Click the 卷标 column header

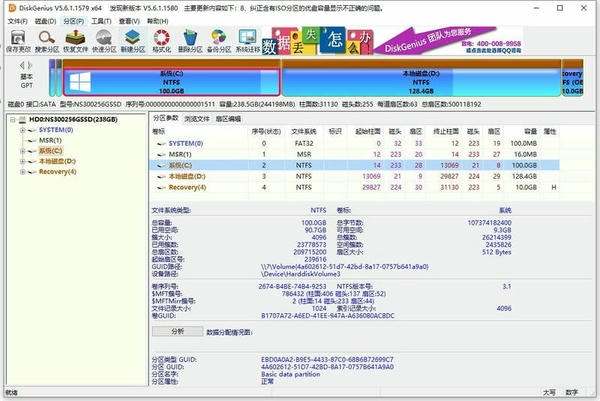click(159, 132)
